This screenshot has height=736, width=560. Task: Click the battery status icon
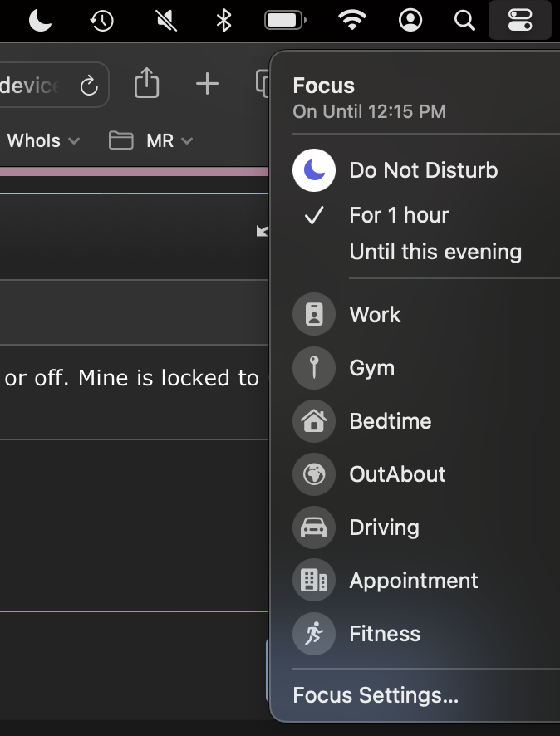point(285,21)
